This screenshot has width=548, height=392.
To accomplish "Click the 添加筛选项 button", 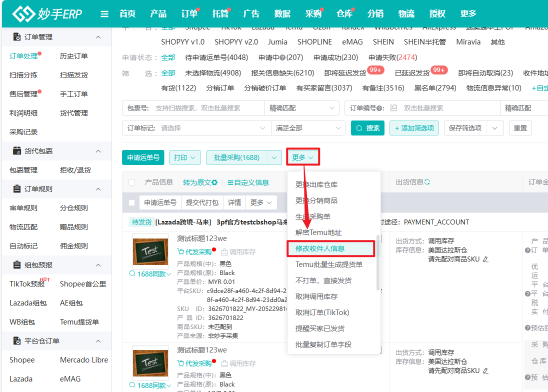I will click(414, 128).
